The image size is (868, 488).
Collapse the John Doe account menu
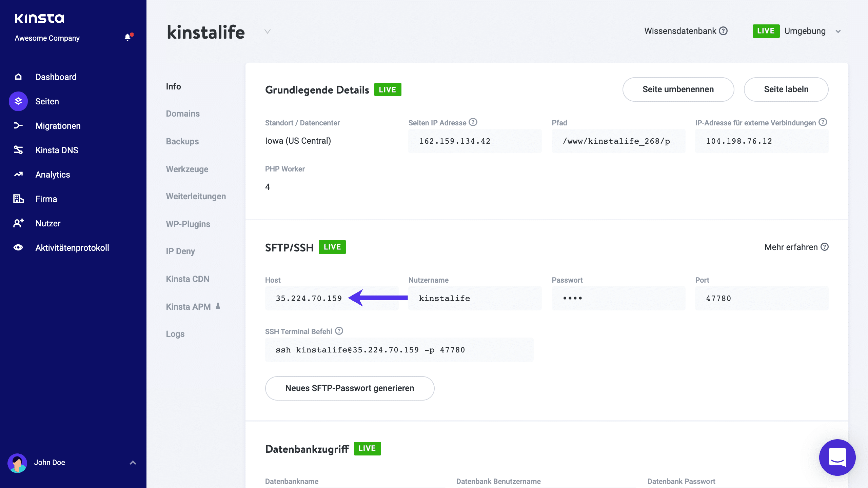coord(133,462)
